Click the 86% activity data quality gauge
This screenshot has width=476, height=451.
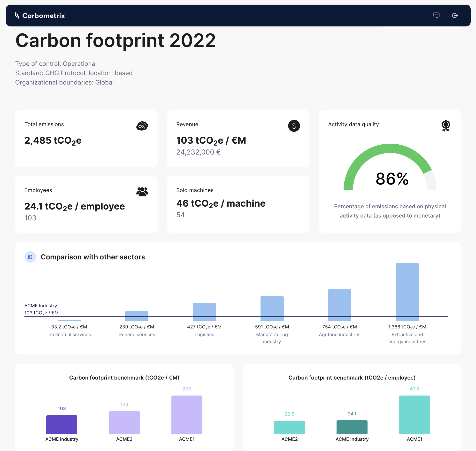point(390,167)
